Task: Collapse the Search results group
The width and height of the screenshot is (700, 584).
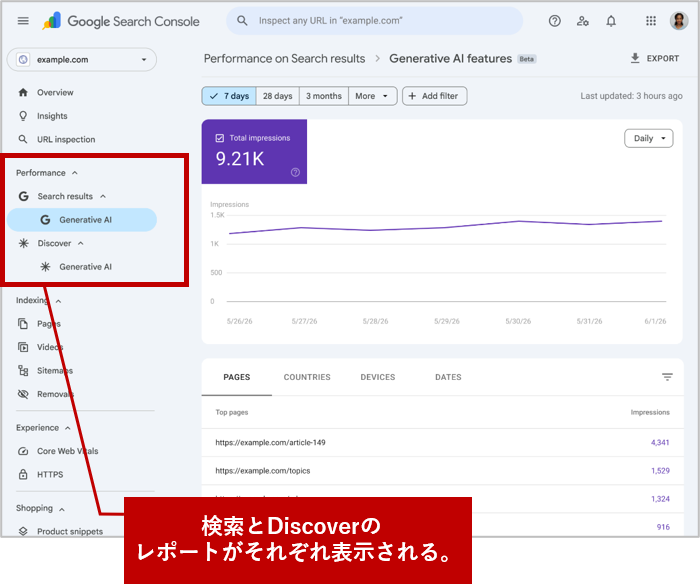Action: coord(103,196)
